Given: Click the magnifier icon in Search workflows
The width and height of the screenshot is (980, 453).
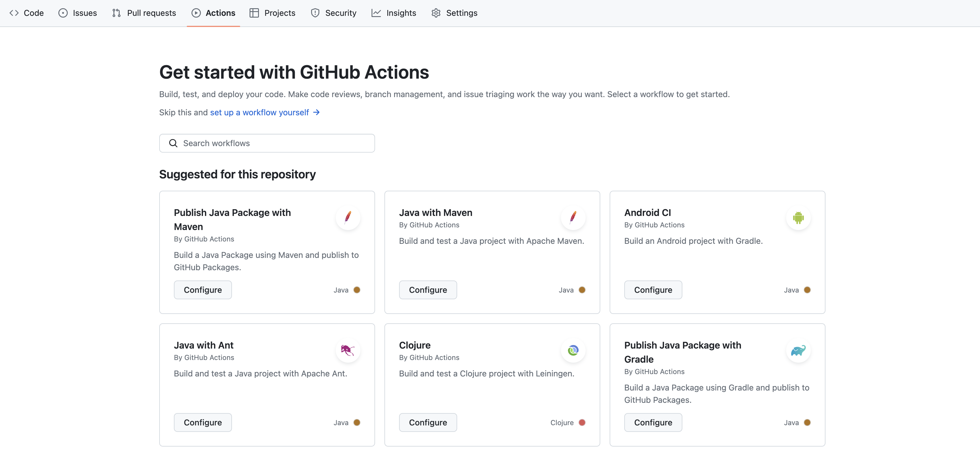Looking at the screenshot, I should coord(173,143).
